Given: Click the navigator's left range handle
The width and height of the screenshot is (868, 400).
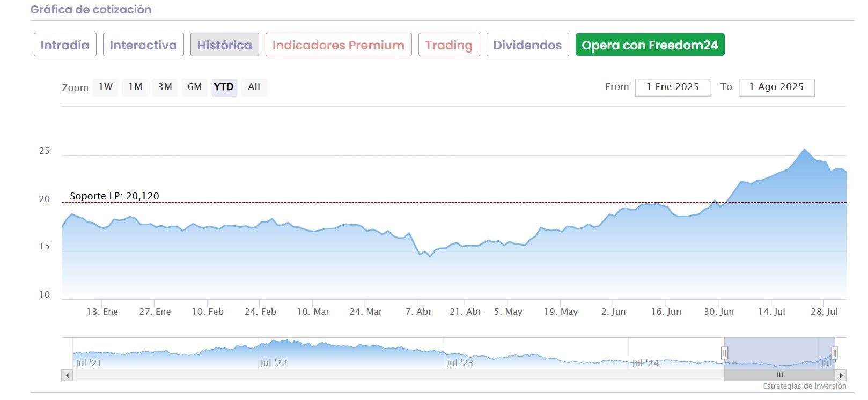Looking at the screenshot, I should pos(724,353).
